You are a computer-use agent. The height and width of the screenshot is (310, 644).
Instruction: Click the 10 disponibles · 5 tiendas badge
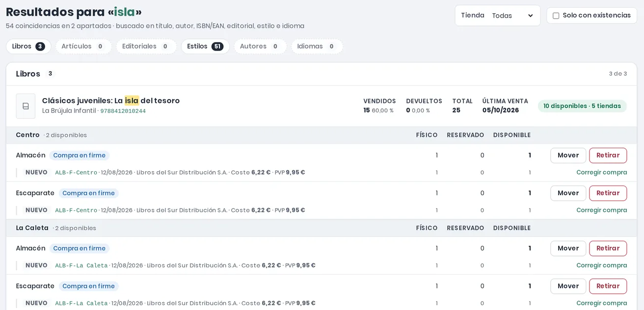(x=582, y=106)
